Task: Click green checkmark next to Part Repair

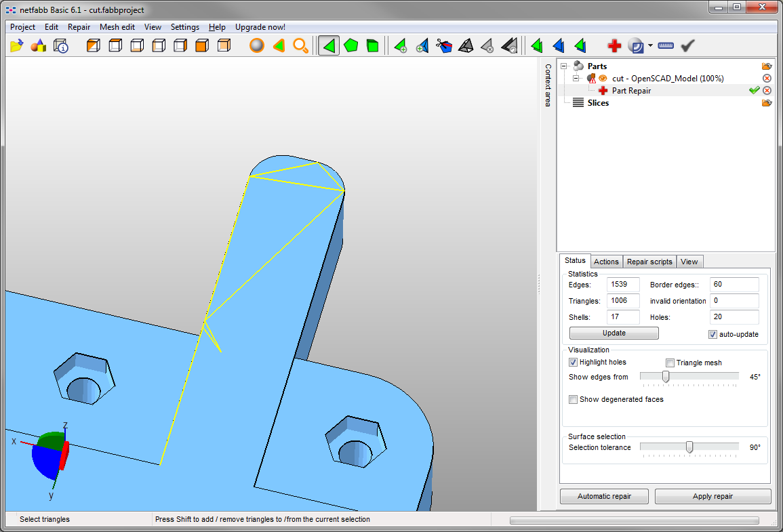Action: coord(754,91)
